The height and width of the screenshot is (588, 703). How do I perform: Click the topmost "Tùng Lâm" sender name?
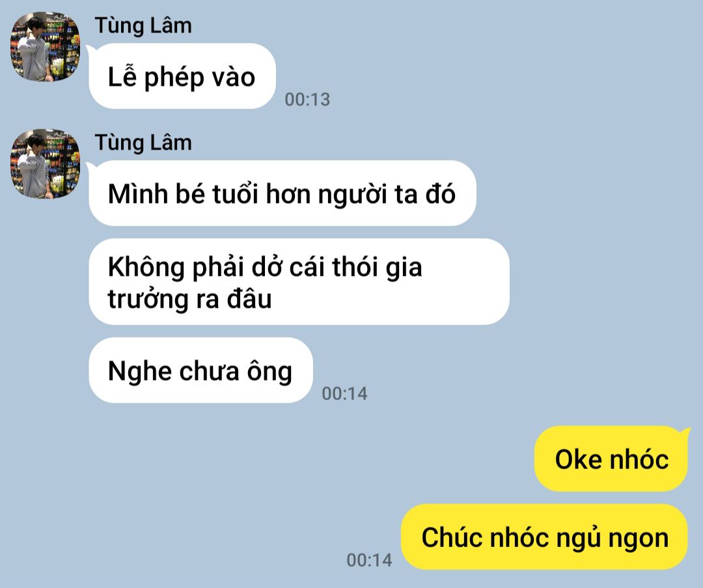pyautogui.click(x=143, y=25)
